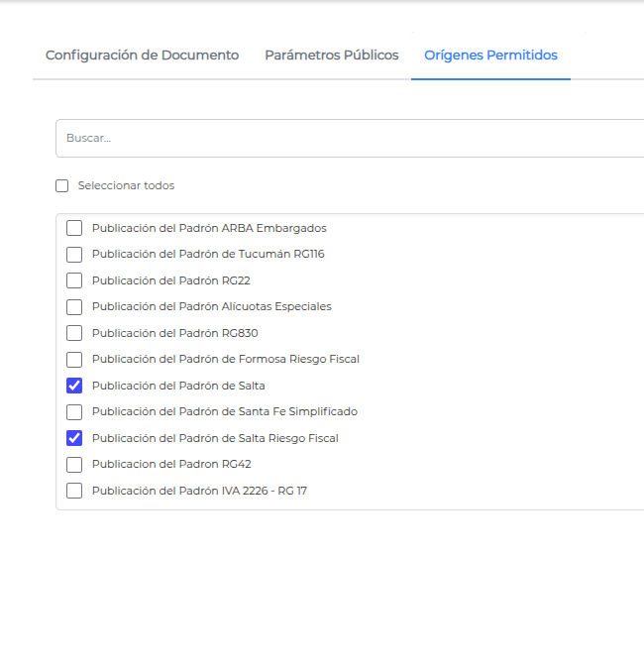This screenshot has height=668, width=644.
Task: Check the Seleccionar todos checkbox
Action: [61, 185]
